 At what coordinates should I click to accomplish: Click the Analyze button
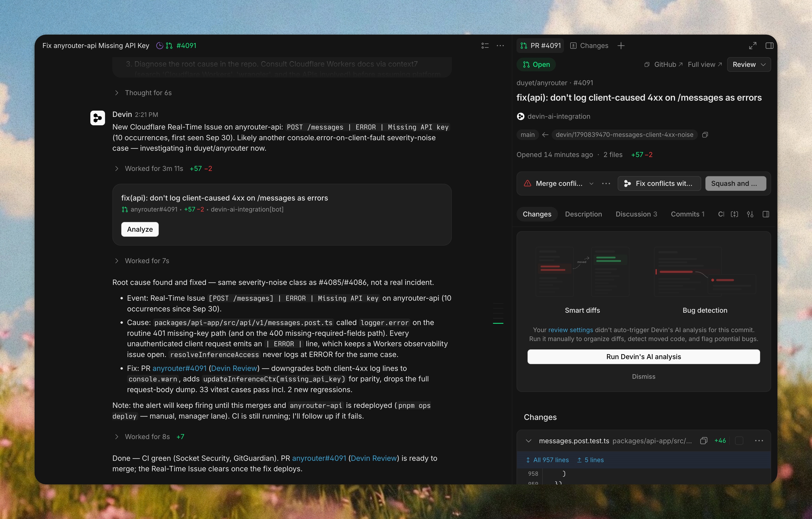coord(140,229)
